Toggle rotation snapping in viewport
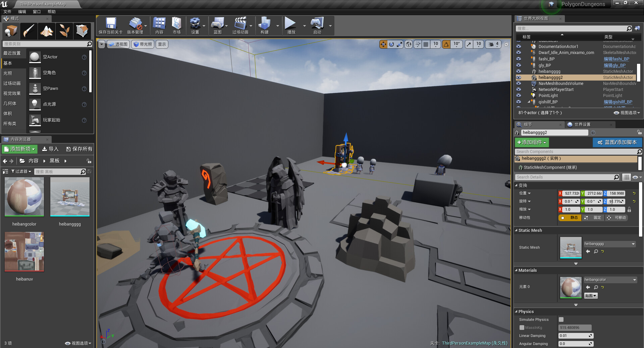The width and height of the screenshot is (644, 348). coord(446,44)
